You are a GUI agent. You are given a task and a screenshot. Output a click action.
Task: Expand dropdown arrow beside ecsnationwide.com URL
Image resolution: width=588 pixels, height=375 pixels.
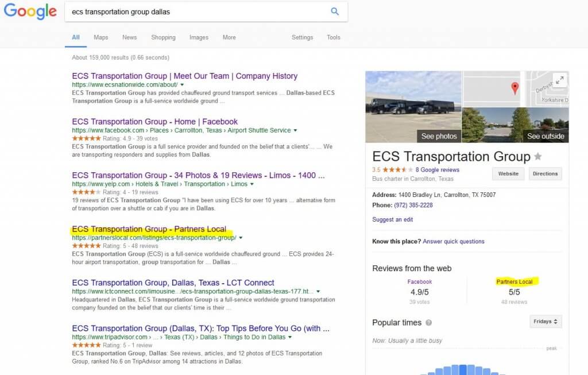182,84
